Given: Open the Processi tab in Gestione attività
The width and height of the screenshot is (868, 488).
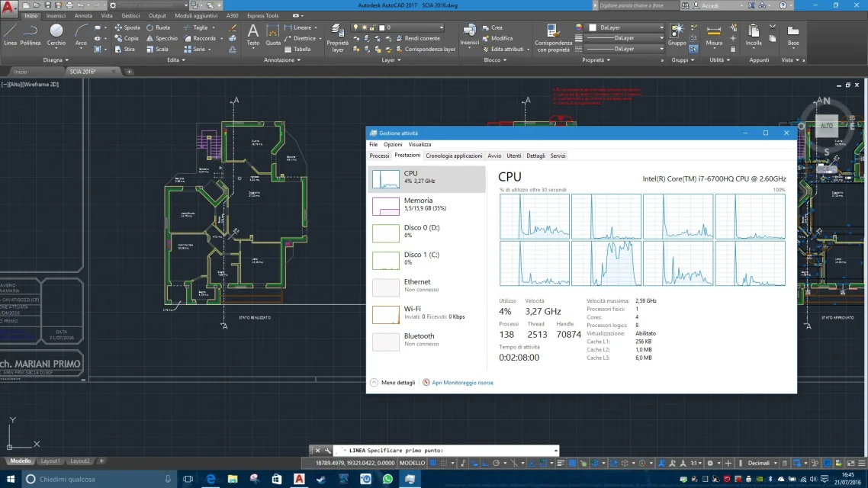Looking at the screenshot, I should pyautogui.click(x=379, y=156).
